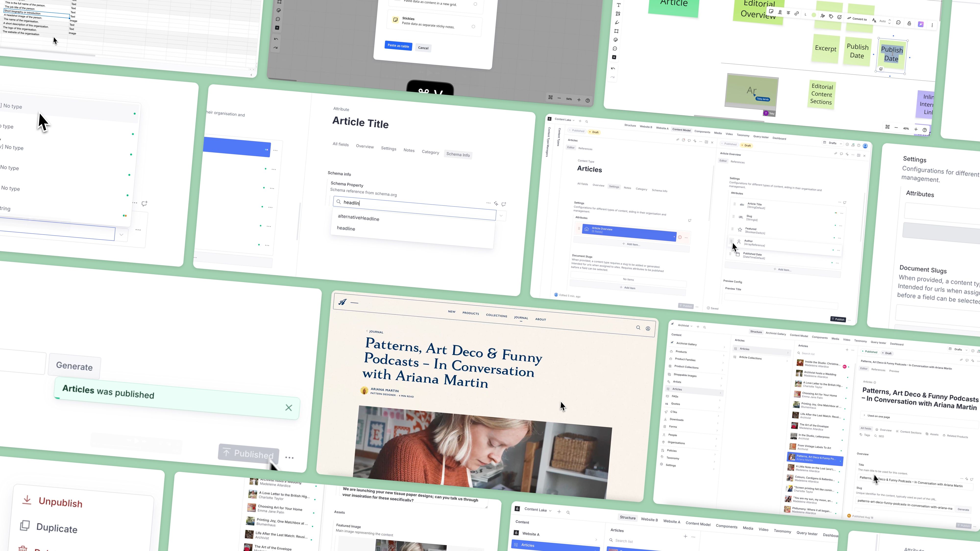
Task: Open Content Lake dropdown above Content Type Managers
Action: (564, 120)
